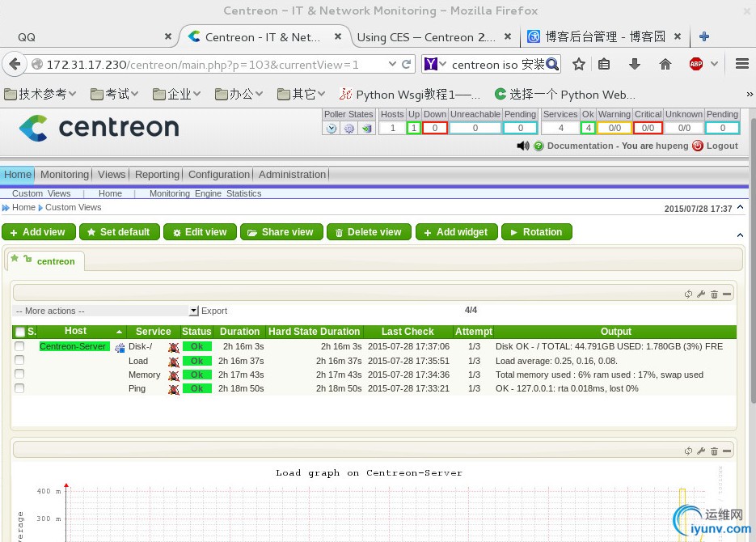
Task: Open the Reporting menu
Action: pos(157,175)
